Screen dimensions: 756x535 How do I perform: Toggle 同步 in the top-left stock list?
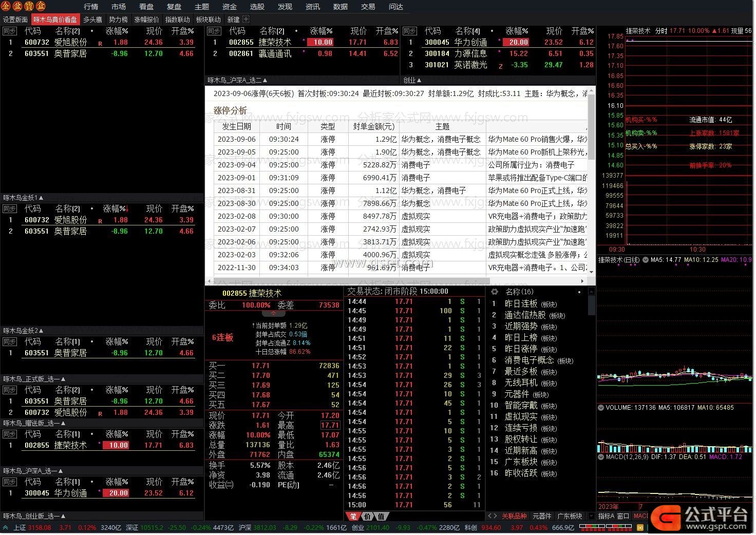(x=10, y=31)
